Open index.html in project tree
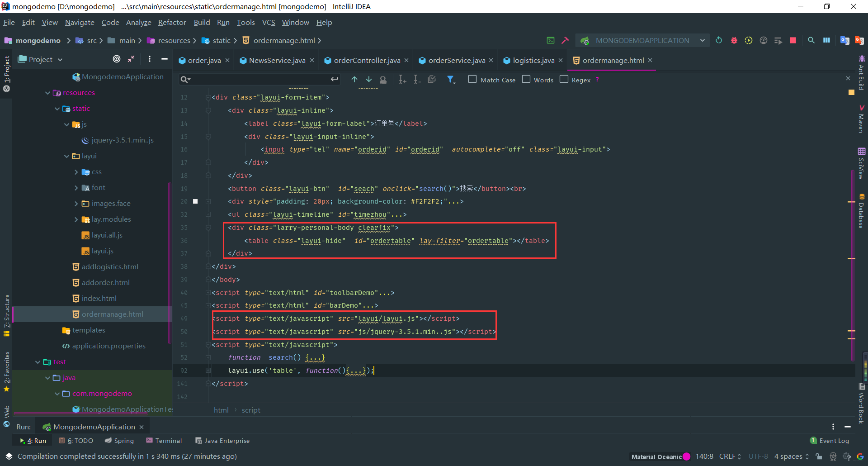Viewport: 868px width, 466px height. pyautogui.click(x=99, y=299)
